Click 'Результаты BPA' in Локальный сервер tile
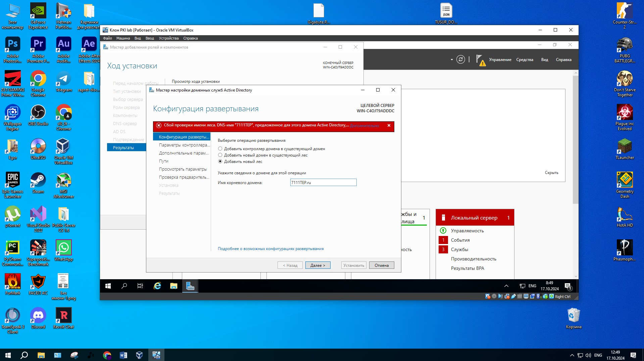644x361 pixels. point(467,268)
